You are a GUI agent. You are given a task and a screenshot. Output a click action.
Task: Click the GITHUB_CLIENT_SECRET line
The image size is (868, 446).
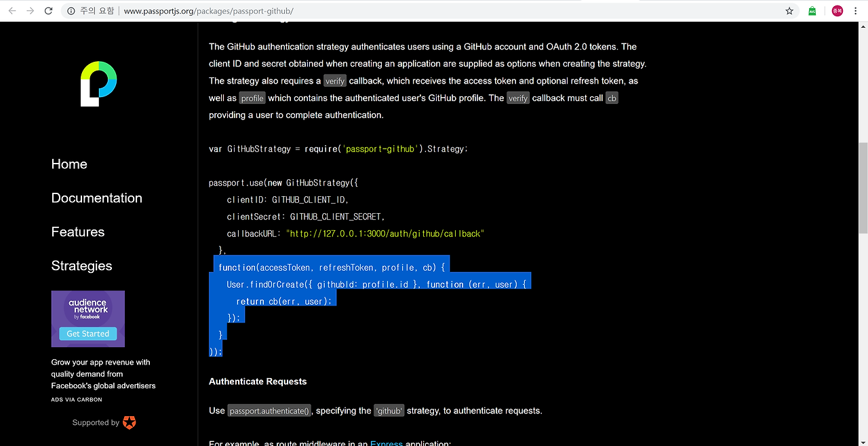point(306,217)
